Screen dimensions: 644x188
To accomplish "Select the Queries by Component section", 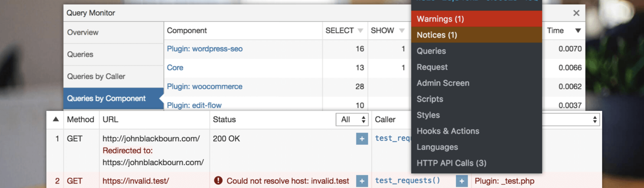I will [113, 99].
